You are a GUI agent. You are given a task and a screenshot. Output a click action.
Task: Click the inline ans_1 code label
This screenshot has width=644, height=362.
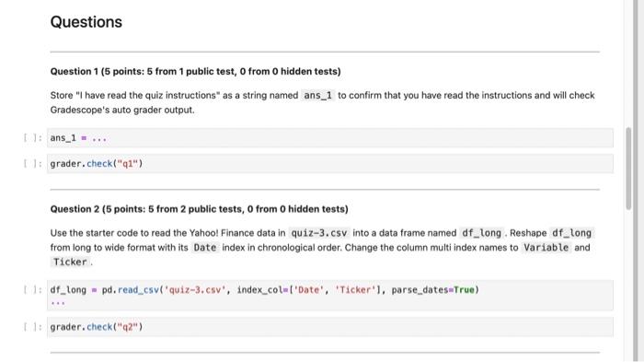[318, 96]
